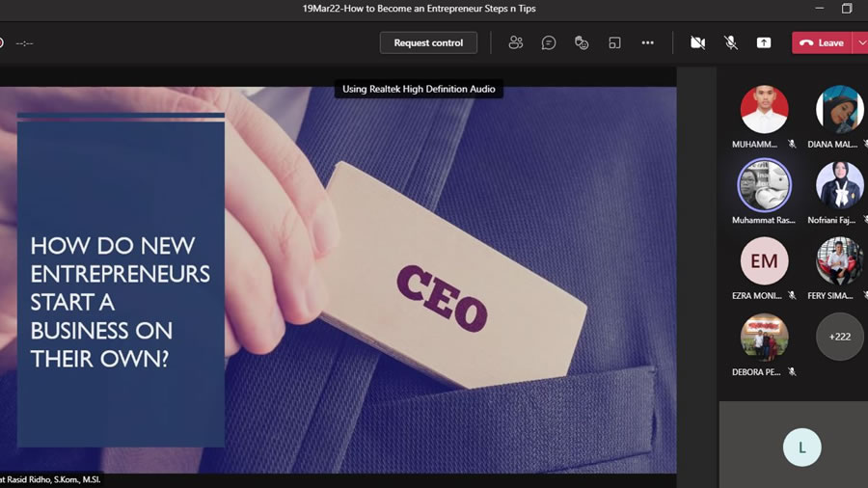Image resolution: width=868 pixels, height=488 pixels.
Task: Leave the meeting
Action: 822,42
